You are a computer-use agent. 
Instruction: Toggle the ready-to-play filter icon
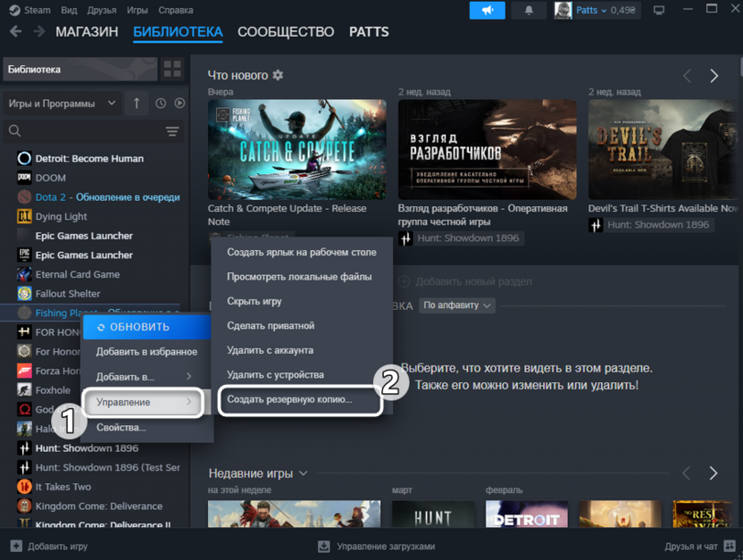[x=179, y=104]
